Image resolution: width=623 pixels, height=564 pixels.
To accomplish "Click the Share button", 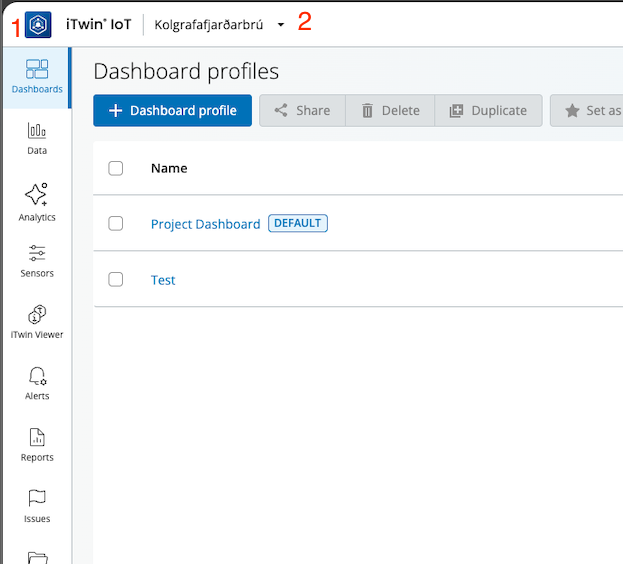I will point(302,110).
